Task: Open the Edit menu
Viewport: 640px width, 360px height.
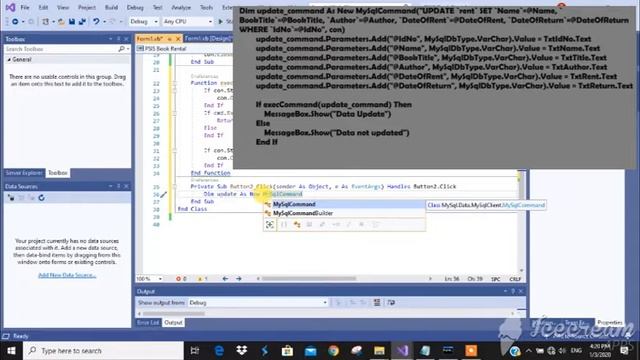Action: tap(43, 7)
